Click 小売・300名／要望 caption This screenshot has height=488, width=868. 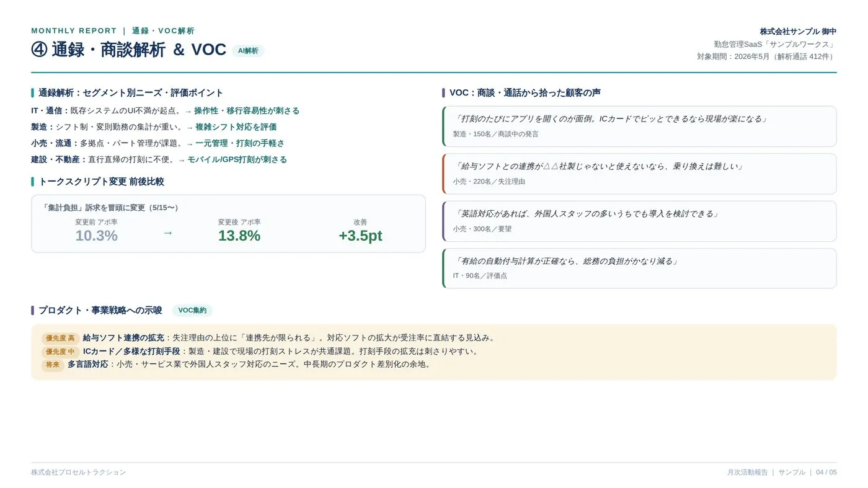(x=482, y=229)
